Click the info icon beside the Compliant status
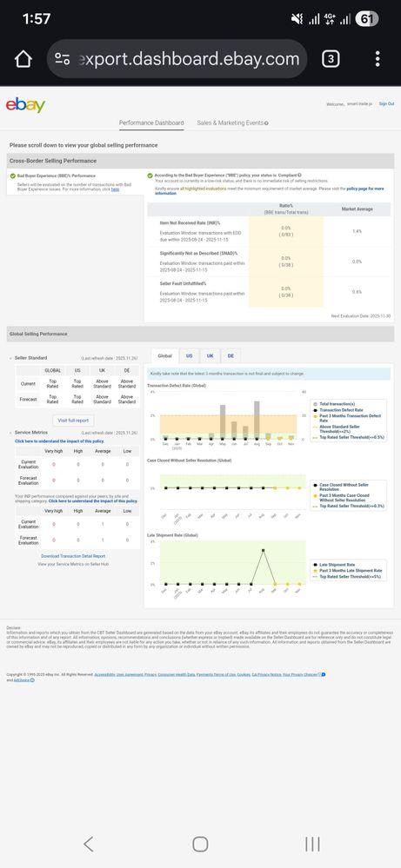The width and height of the screenshot is (401, 868). click(x=299, y=175)
